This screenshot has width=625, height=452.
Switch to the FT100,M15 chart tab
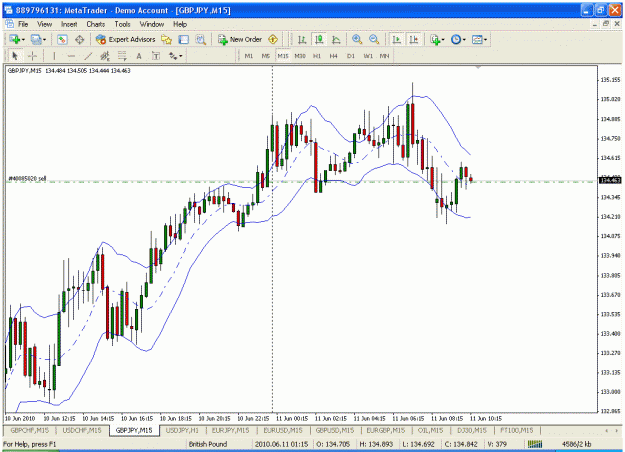(x=517, y=430)
